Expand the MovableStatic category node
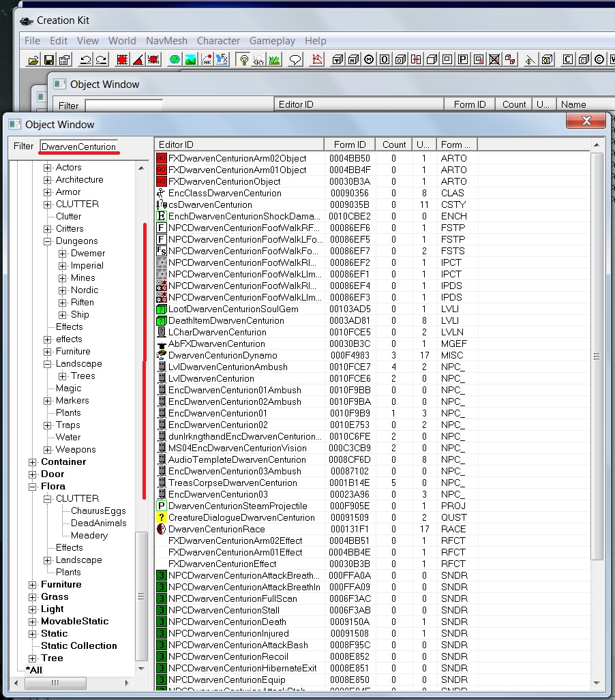The image size is (615, 700). 33,622
